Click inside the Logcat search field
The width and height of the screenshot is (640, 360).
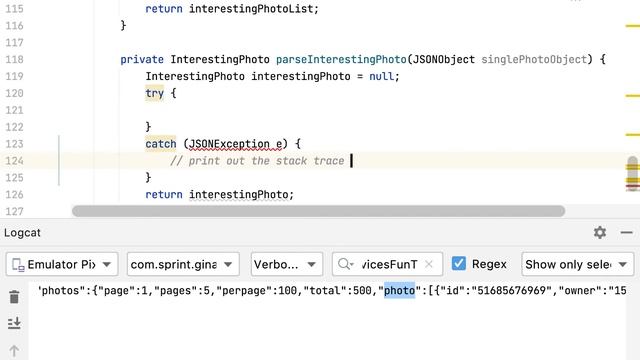tap(387, 264)
